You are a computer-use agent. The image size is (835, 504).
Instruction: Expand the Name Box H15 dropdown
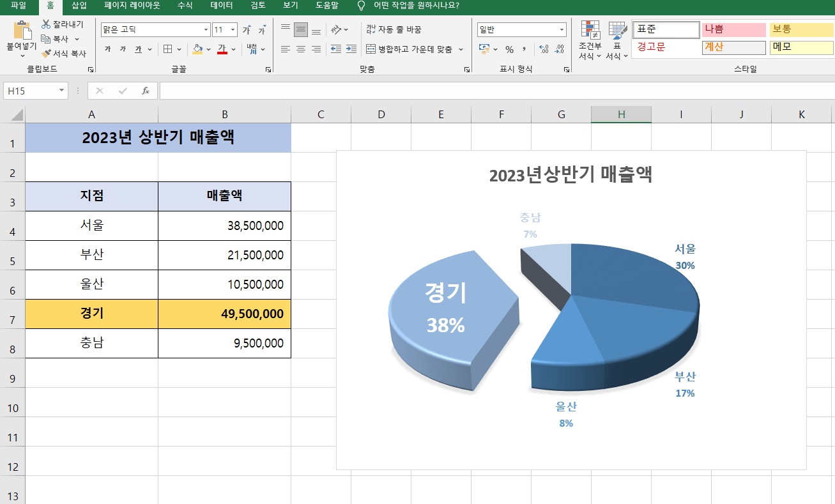coord(62,91)
